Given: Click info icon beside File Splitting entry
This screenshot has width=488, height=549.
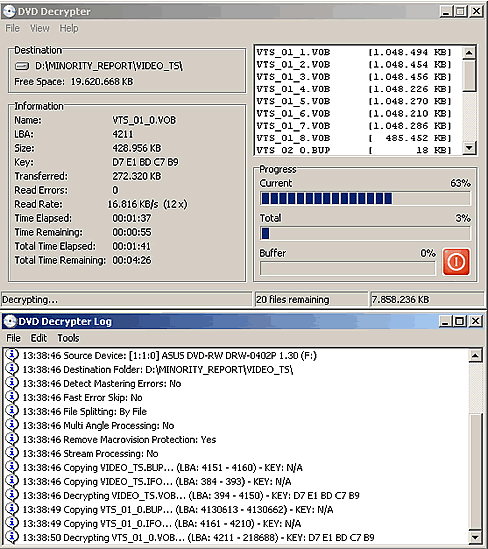Looking at the screenshot, I should [12, 411].
